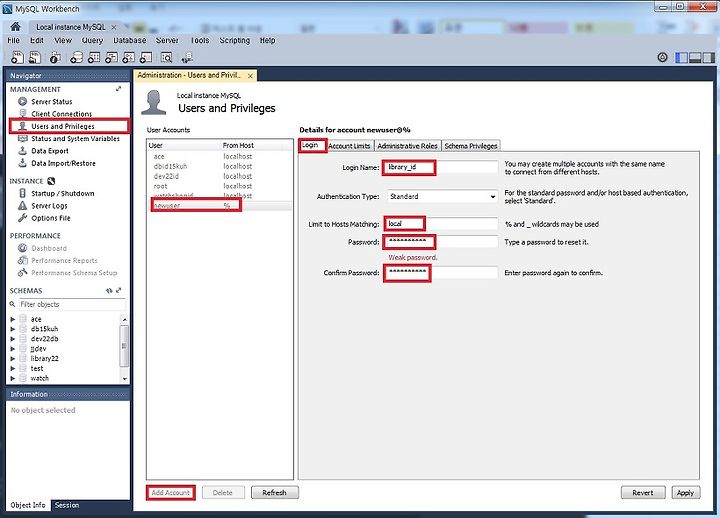Image resolution: width=720 pixels, height=518 pixels.
Task: Open the Scripting menu
Action: pyautogui.click(x=235, y=40)
